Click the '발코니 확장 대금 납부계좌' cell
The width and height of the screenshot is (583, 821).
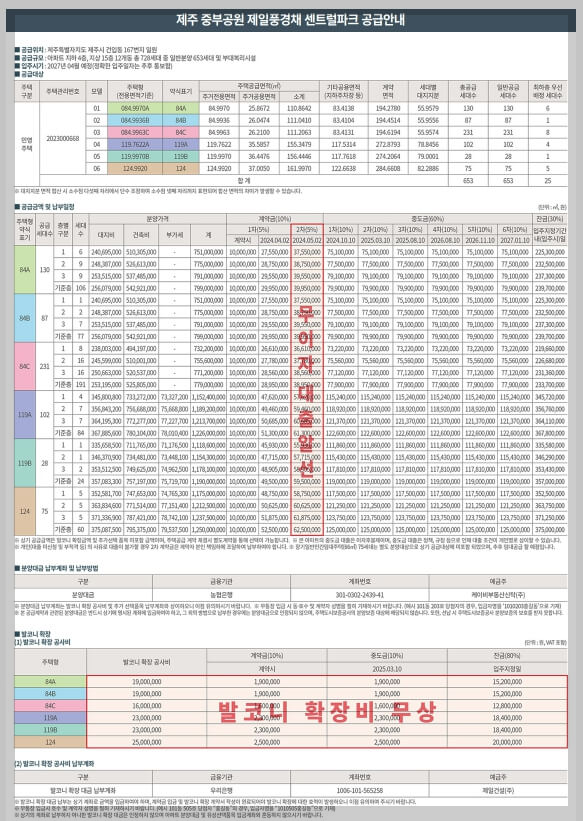[x=83, y=791]
